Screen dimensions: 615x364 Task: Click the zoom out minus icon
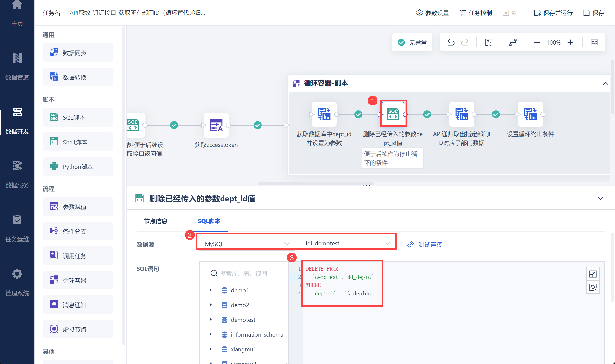pyautogui.click(x=537, y=42)
